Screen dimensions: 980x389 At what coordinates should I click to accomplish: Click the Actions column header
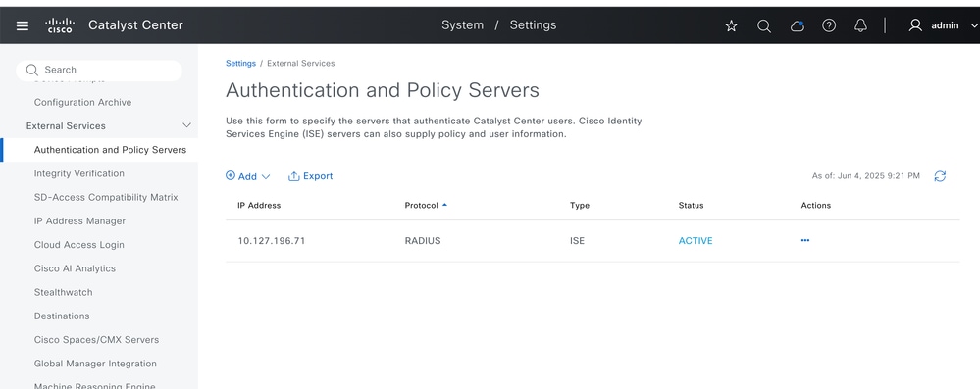click(815, 205)
